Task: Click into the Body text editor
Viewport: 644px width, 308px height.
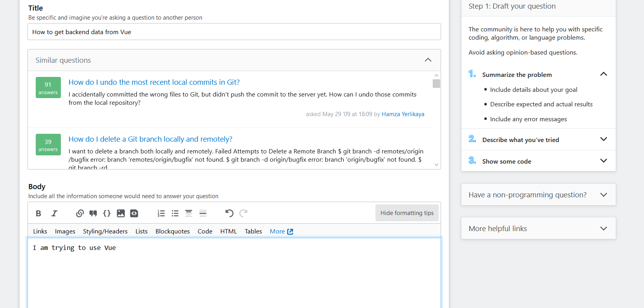Action: point(234,273)
